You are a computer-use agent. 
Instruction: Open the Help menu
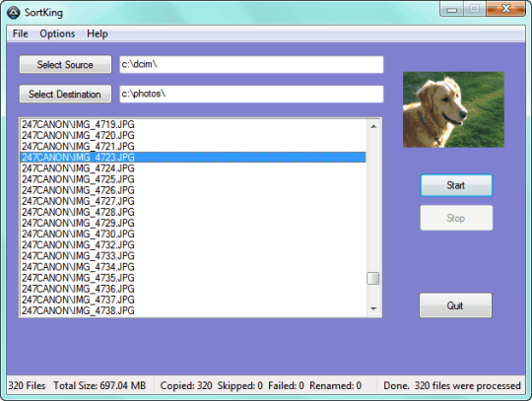(98, 33)
